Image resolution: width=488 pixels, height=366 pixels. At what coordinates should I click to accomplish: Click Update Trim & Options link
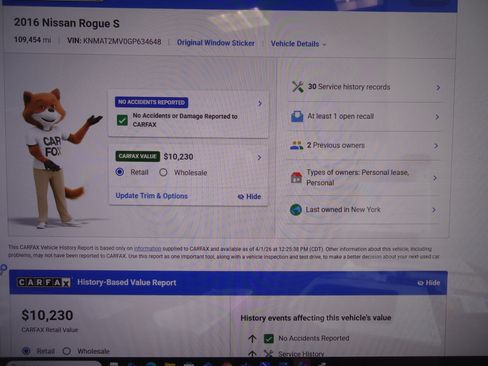[152, 196]
